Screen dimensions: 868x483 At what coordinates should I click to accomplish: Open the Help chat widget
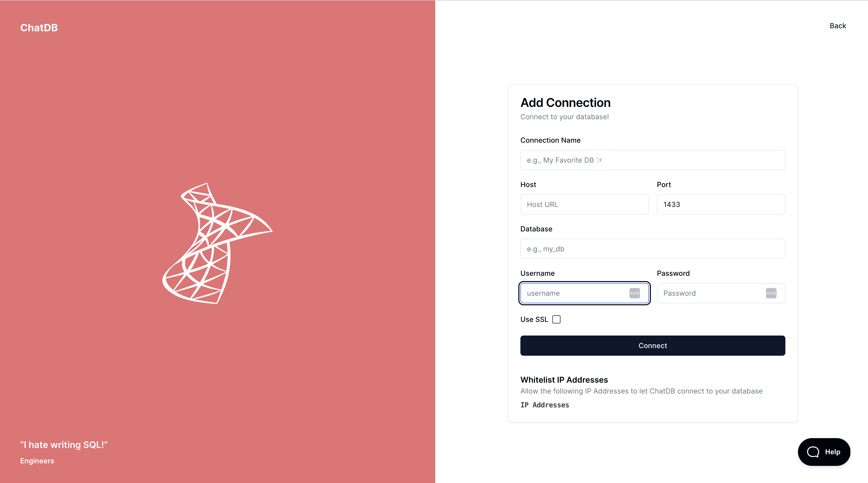point(824,452)
